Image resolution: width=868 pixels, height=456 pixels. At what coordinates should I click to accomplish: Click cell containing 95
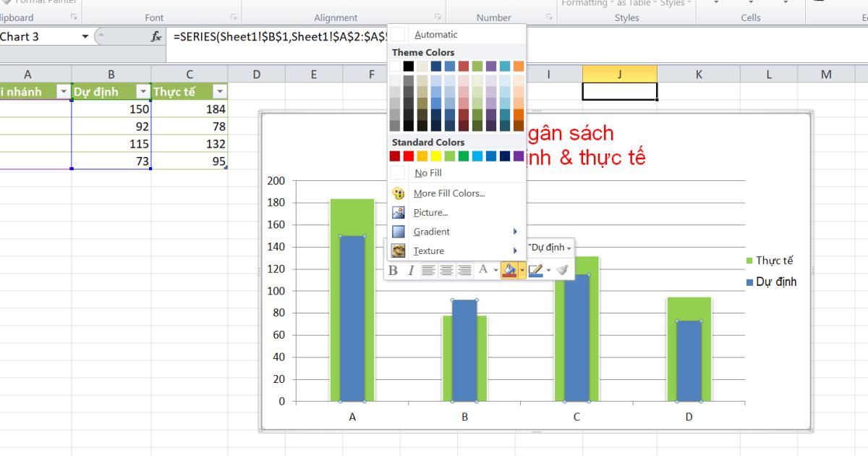[190, 161]
